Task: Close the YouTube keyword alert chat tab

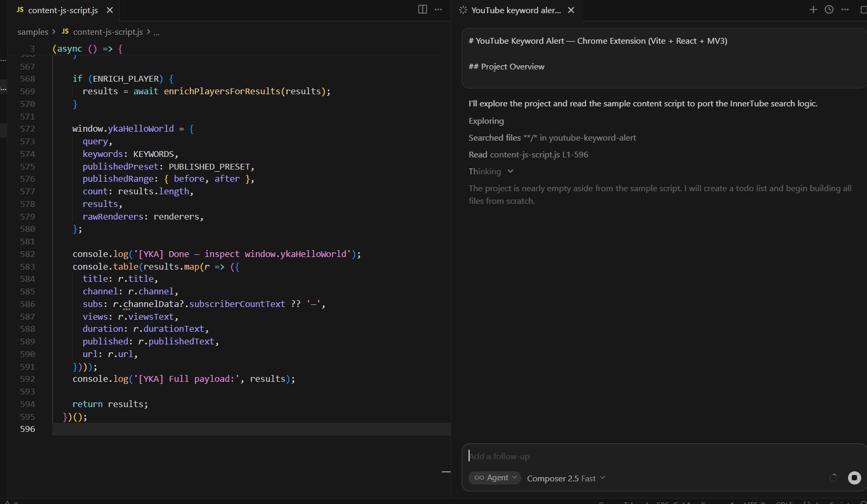Action: (571, 10)
